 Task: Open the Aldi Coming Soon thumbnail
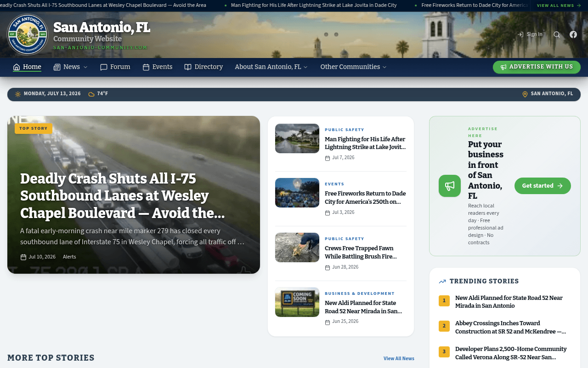point(297,302)
